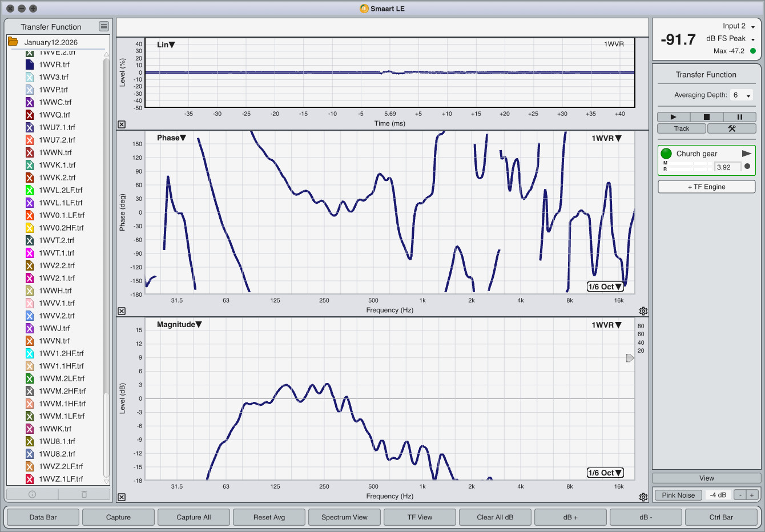
Task: Open the Input 2 source dropdown
Action: pos(739,26)
